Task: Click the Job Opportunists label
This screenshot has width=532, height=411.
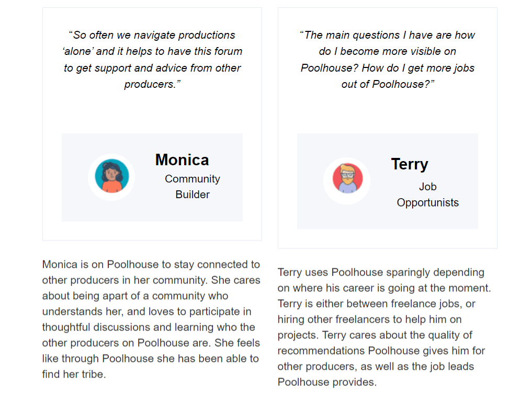Action: click(x=427, y=195)
